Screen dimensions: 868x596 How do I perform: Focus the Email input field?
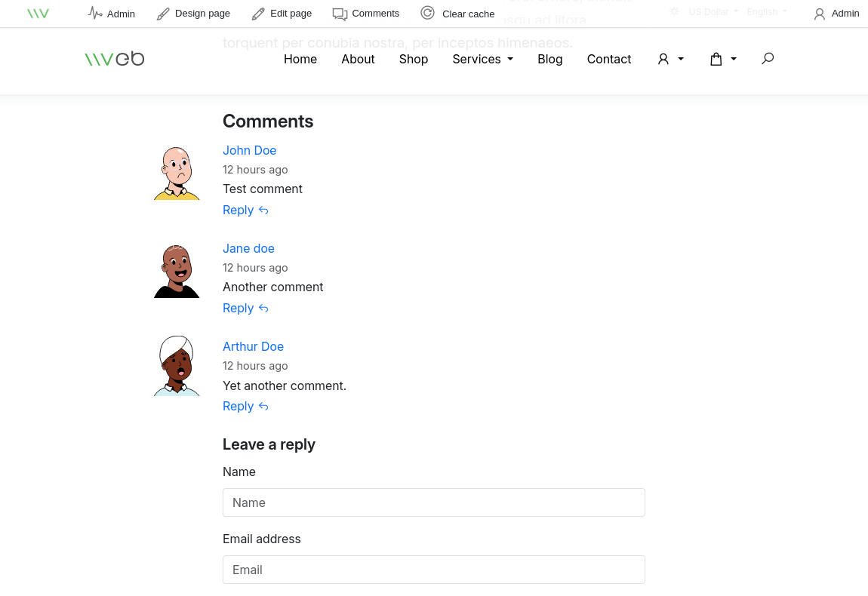coord(433,570)
